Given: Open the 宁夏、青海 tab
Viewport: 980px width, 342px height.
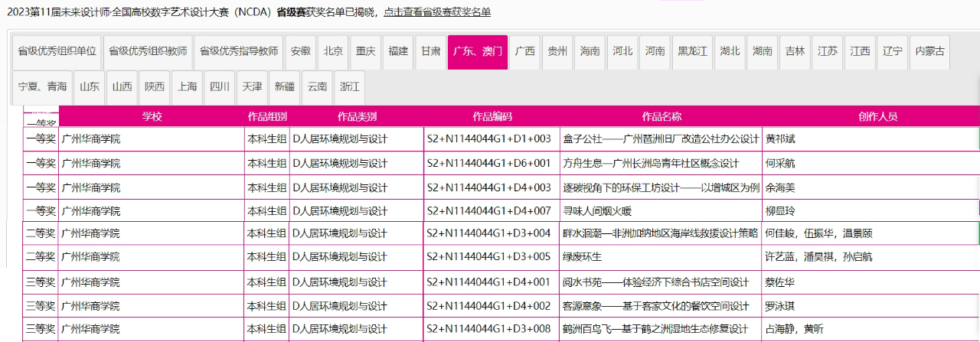Looking at the screenshot, I should [42, 87].
